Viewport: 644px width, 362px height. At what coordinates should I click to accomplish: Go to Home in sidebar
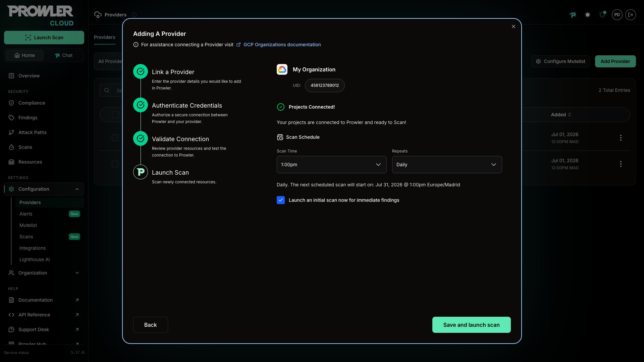click(x=24, y=55)
